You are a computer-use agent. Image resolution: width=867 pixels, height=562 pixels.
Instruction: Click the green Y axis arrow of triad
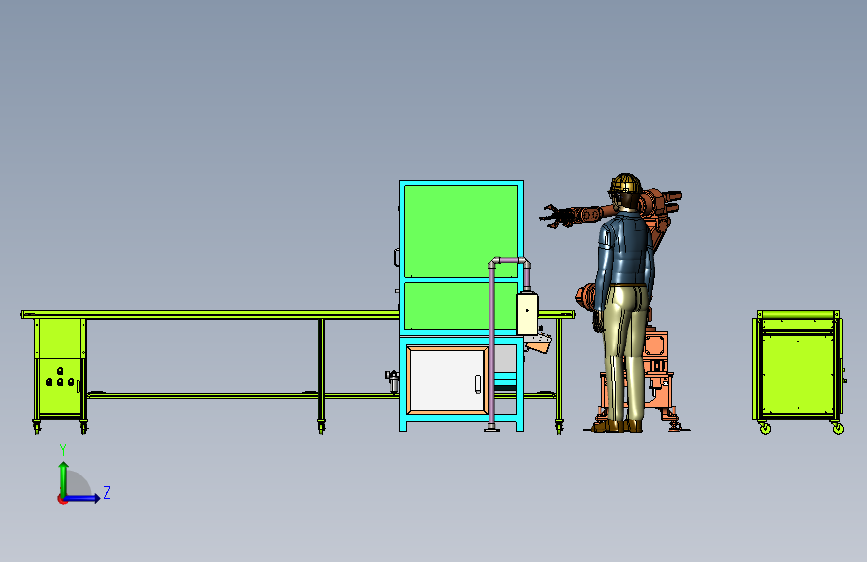(63, 478)
